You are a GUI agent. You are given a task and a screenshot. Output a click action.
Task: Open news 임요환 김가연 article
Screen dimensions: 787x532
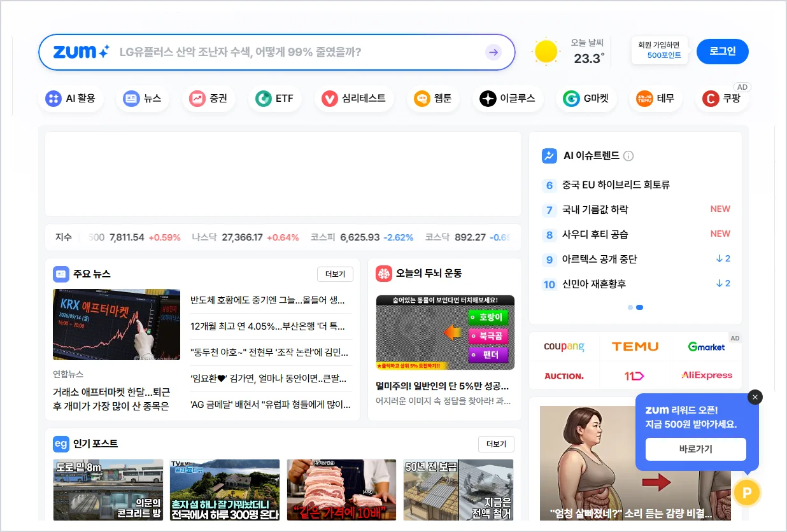[x=269, y=379]
